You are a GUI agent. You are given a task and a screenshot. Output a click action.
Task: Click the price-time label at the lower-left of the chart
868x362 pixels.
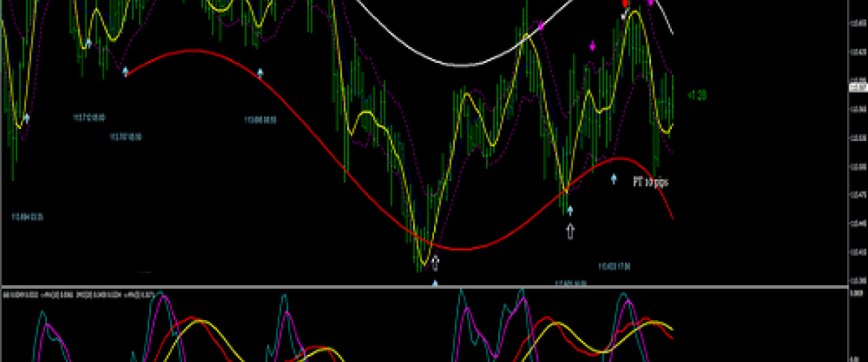[27, 216]
